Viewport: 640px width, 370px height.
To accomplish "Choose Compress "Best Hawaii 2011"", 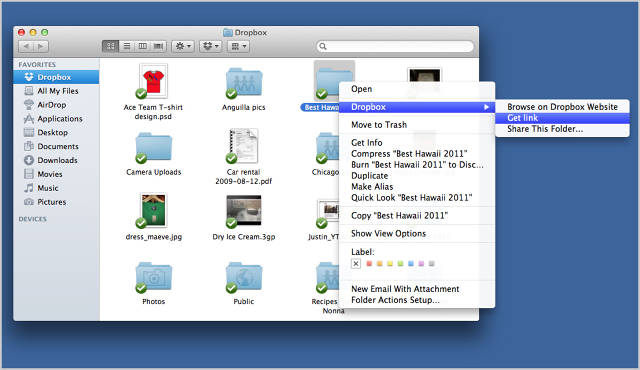I will point(417,154).
